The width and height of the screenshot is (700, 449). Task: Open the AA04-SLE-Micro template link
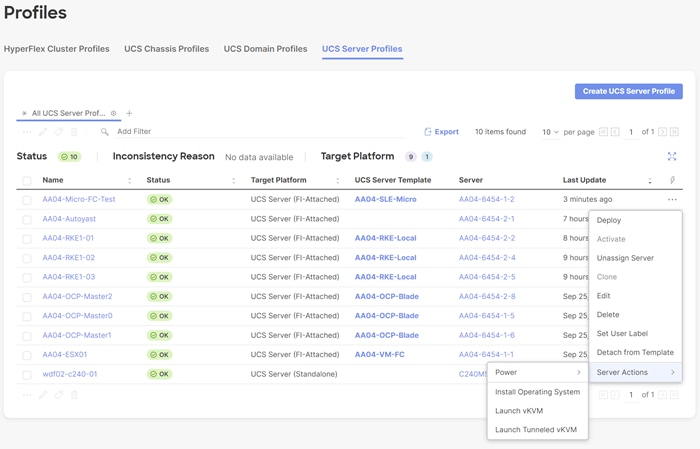coord(385,200)
